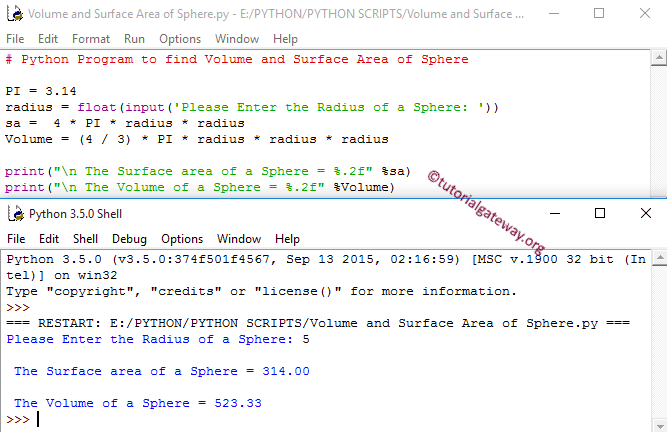This screenshot has width=667, height=432.
Task: Open Help menu in Python Shell window
Action: coord(288,239)
